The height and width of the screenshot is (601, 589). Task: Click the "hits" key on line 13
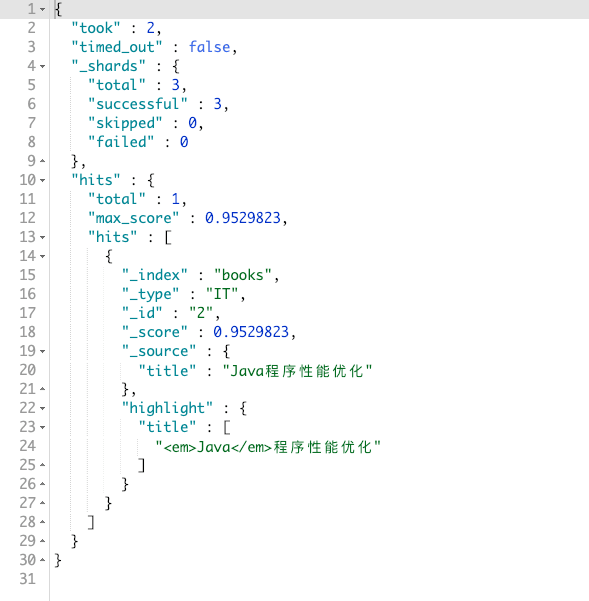(113, 237)
